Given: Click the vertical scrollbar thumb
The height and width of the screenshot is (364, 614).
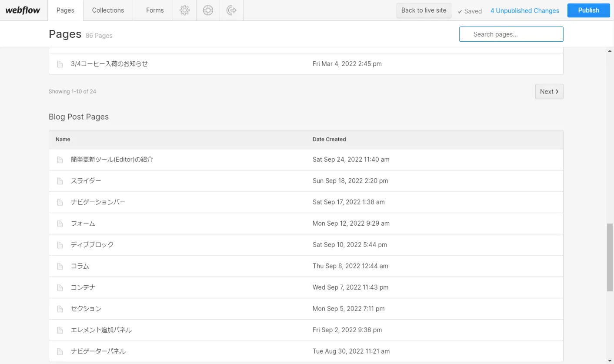Looking at the screenshot, I should pos(610,257).
